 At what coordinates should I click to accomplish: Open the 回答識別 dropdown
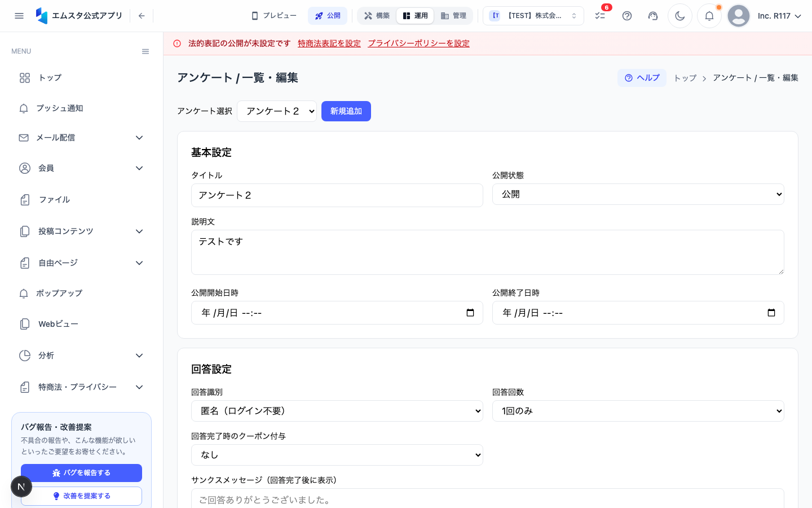(x=337, y=411)
